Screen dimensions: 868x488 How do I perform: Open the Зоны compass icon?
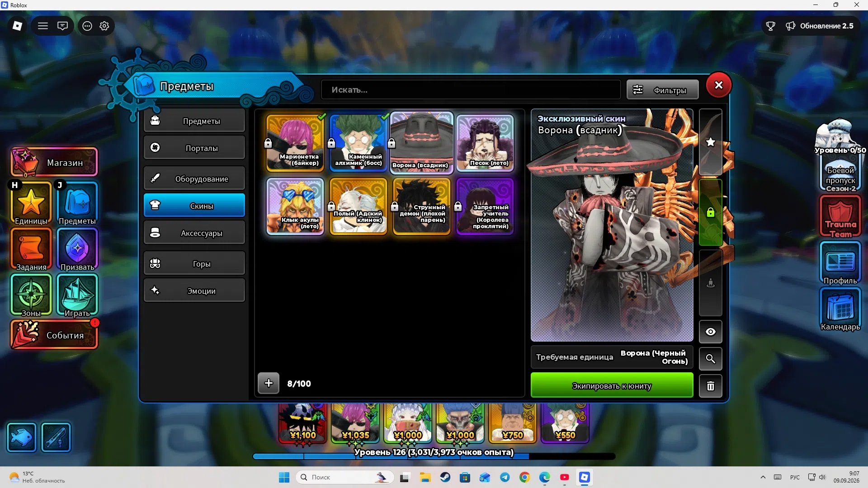[x=31, y=296]
